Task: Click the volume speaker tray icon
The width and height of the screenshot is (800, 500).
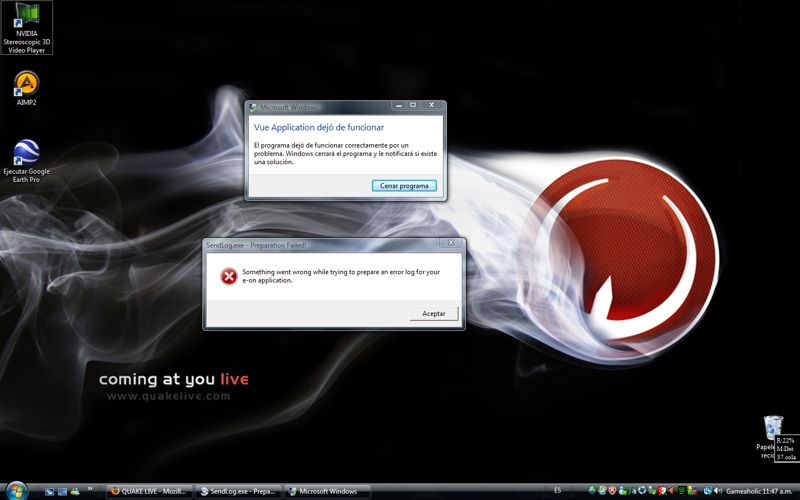Action: [718, 491]
